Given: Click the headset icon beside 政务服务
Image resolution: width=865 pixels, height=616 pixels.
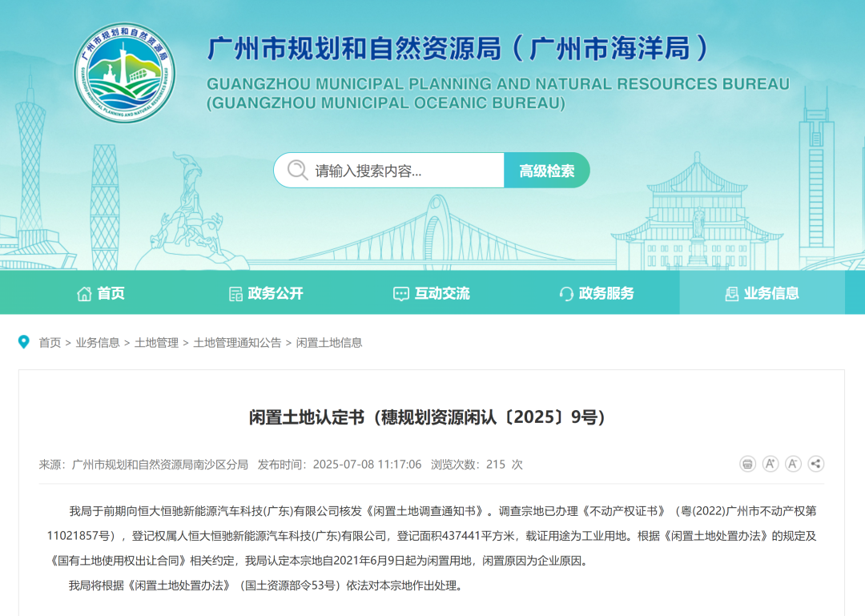Looking at the screenshot, I should click(x=566, y=294).
